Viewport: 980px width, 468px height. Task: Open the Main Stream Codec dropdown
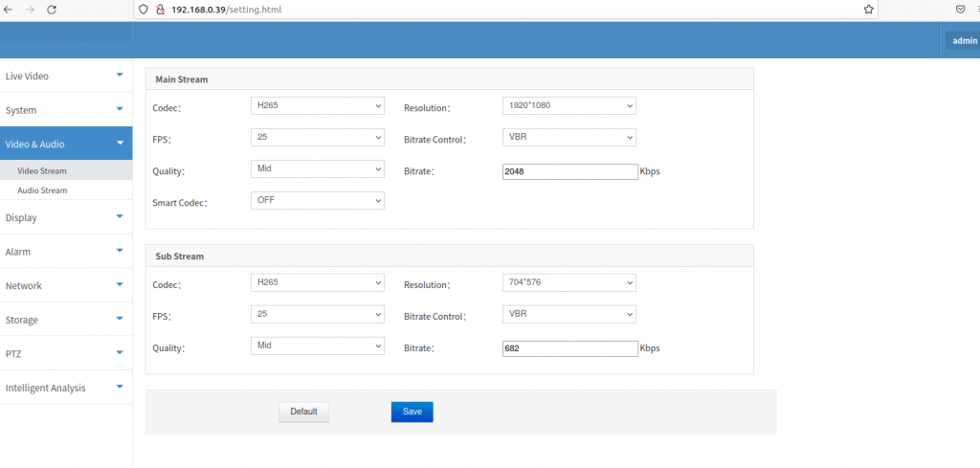[318, 106]
